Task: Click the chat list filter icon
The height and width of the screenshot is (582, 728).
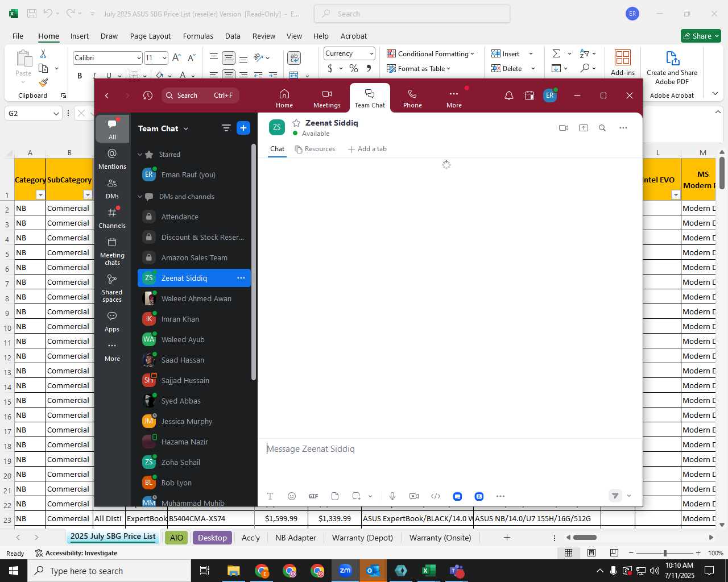Action: click(226, 128)
